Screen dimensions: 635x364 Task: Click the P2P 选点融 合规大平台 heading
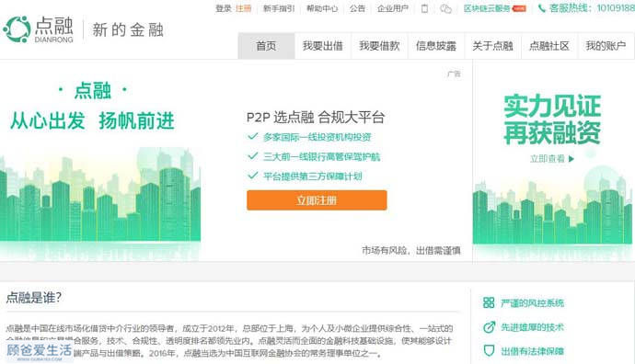pyautogui.click(x=316, y=118)
